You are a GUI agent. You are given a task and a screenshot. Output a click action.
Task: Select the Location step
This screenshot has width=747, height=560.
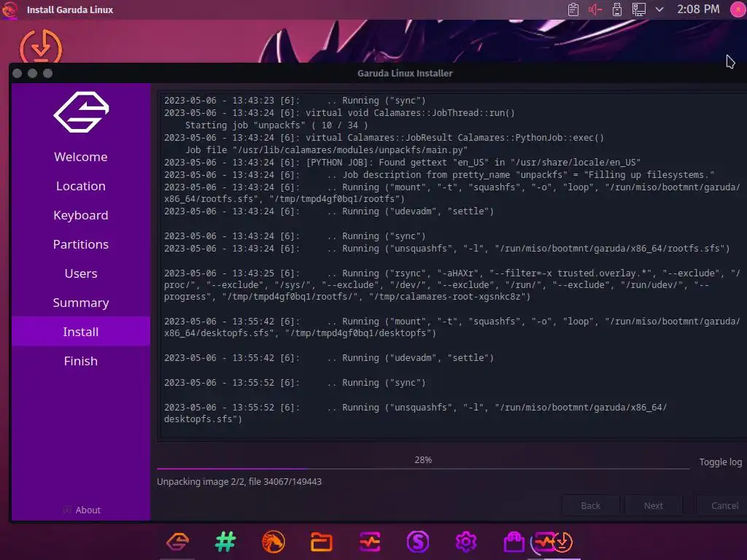coord(81,186)
